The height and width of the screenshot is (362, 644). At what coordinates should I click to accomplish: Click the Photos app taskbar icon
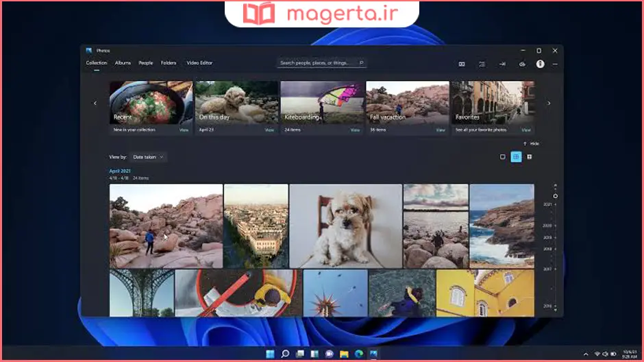[x=374, y=354]
